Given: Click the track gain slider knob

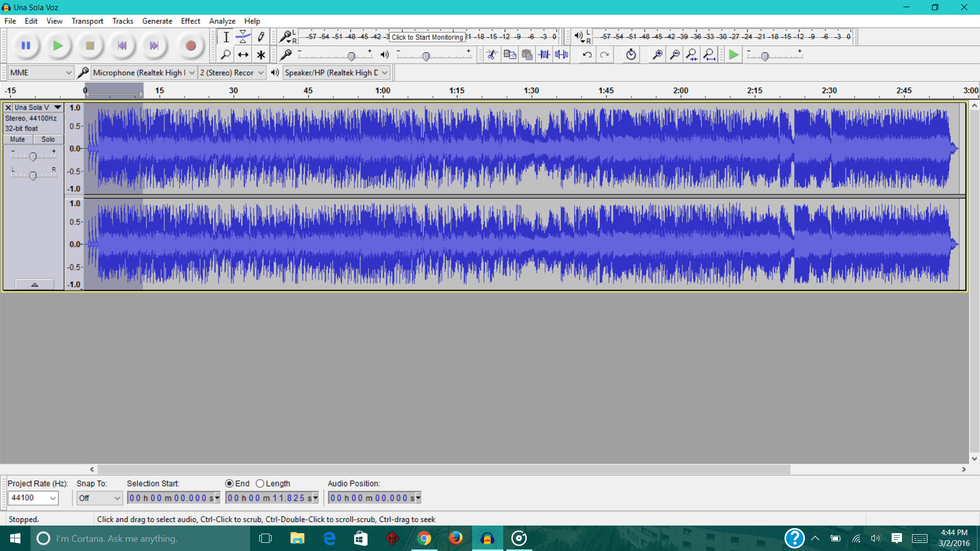Looking at the screenshot, I should click(33, 157).
